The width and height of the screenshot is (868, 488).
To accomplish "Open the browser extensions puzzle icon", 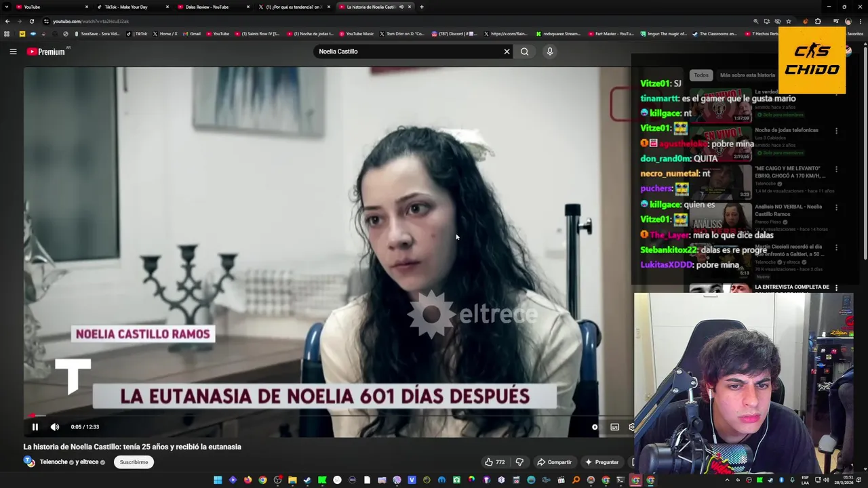I will (818, 21).
